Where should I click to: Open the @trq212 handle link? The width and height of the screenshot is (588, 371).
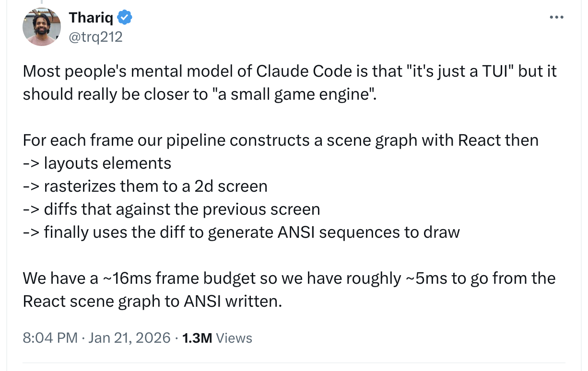tap(96, 36)
